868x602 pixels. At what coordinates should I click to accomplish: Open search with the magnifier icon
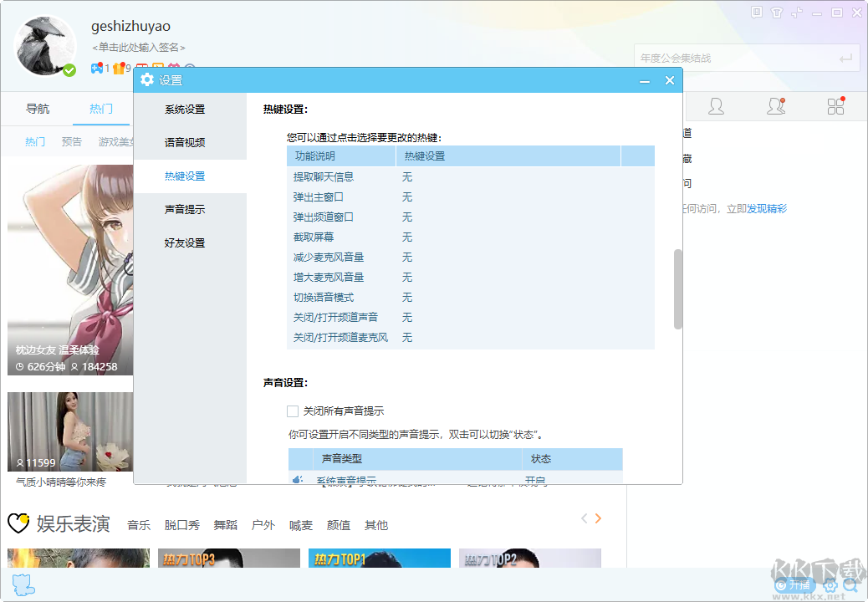pos(850,585)
